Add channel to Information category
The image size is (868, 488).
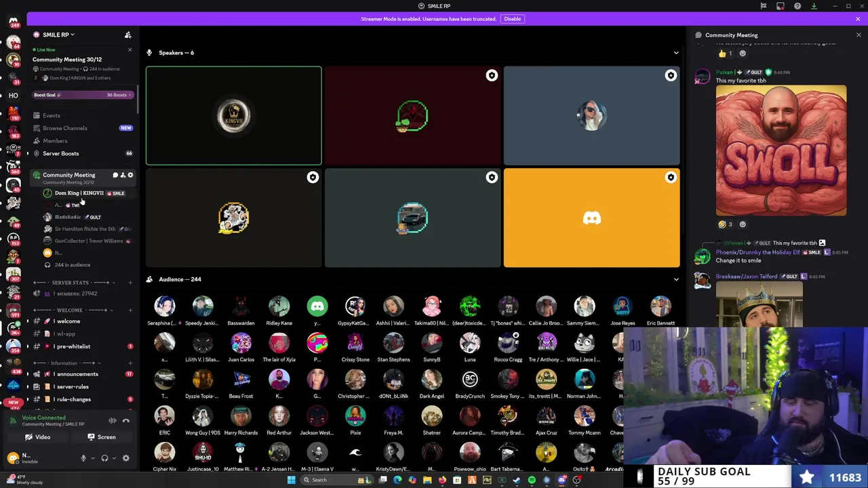pyautogui.click(x=130, y=363)
